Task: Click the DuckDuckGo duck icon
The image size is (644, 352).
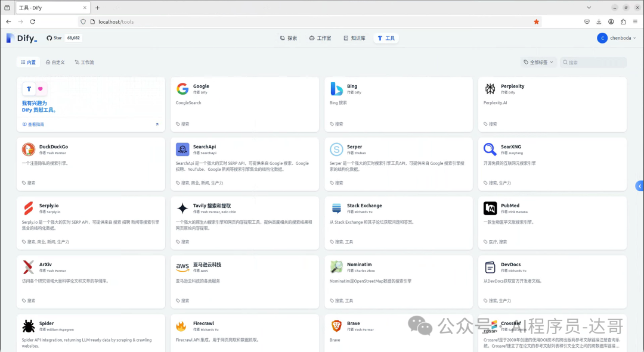Action: [x=29, y=149]
